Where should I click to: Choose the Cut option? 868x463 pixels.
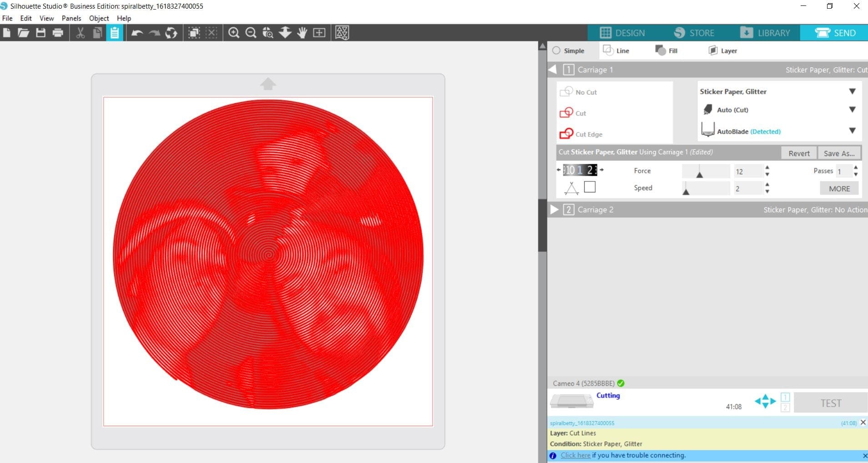tap(572, 113)
